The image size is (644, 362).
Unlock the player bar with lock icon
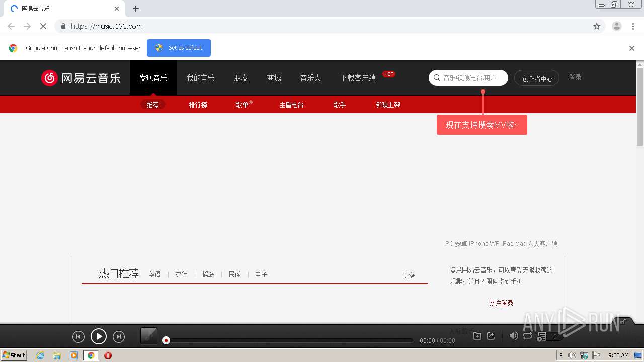[x=623, y=322]
